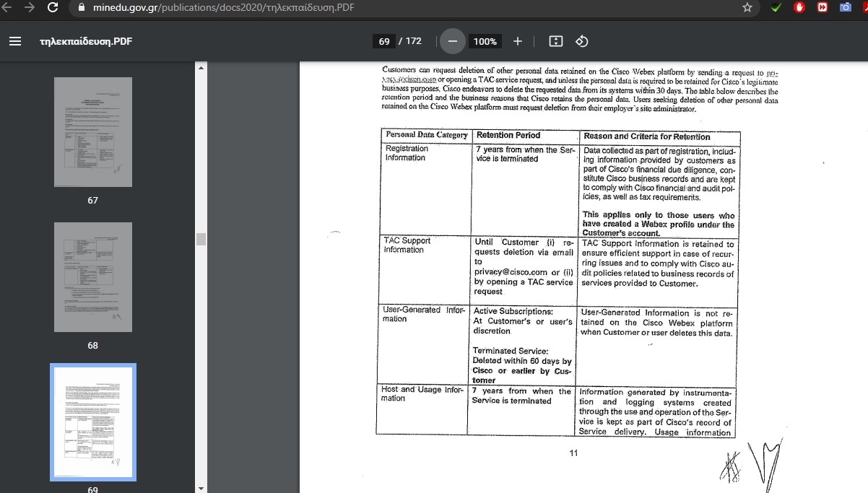Click the thumbnail sidebar scrollbar handle

click(x=201, y=239)
